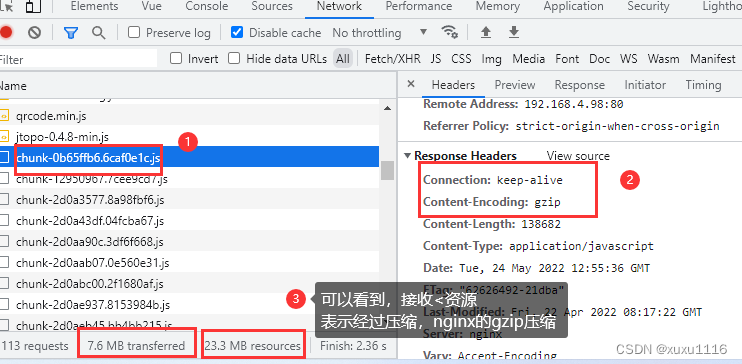Click 7.6 MB transferred status text
The height and width of the screenshot is (364, 742).
[x=136, y=346]
